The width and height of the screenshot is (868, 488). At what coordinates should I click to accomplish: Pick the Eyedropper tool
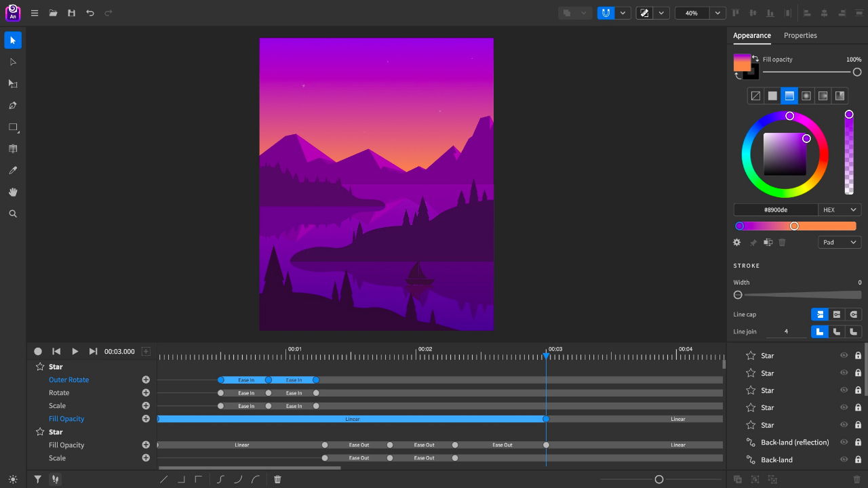[13, 170]
